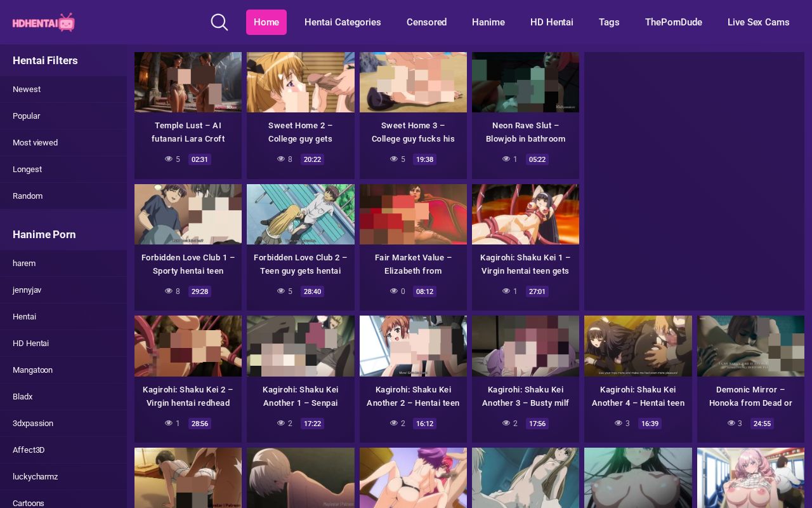The height and width of the screenshot is (508, 812).
Task: Open HD Hentai in the top navigation
Action: (x=552, y=22)
